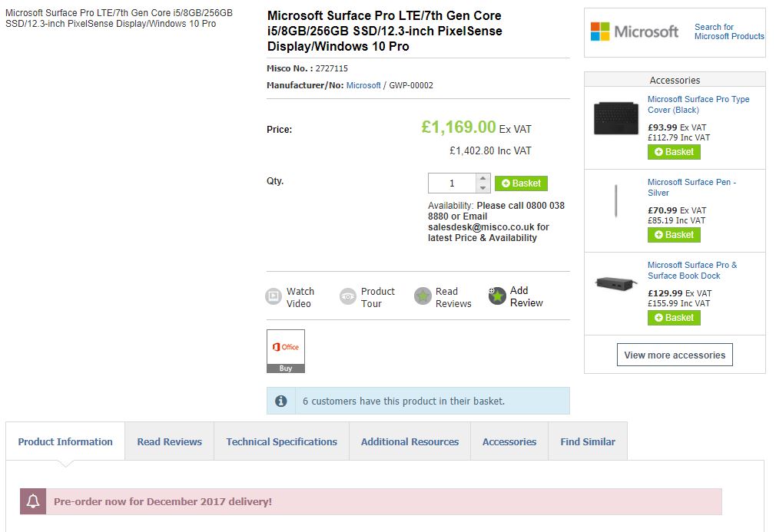
Task: Open the Find Similar tab
Action: pyautogui.click(x=588, y=441)
